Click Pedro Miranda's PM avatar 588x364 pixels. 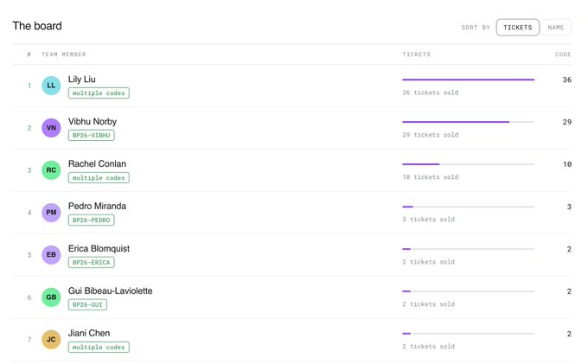[51, 213]
